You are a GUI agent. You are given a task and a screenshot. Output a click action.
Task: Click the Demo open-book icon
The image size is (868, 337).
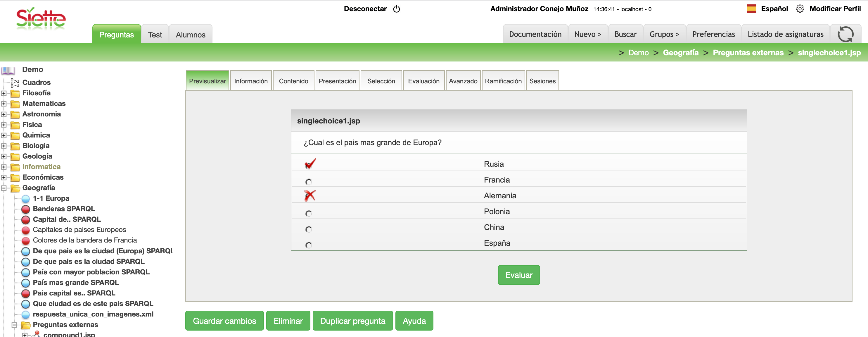pyautogui.click(x=8, y=70)
